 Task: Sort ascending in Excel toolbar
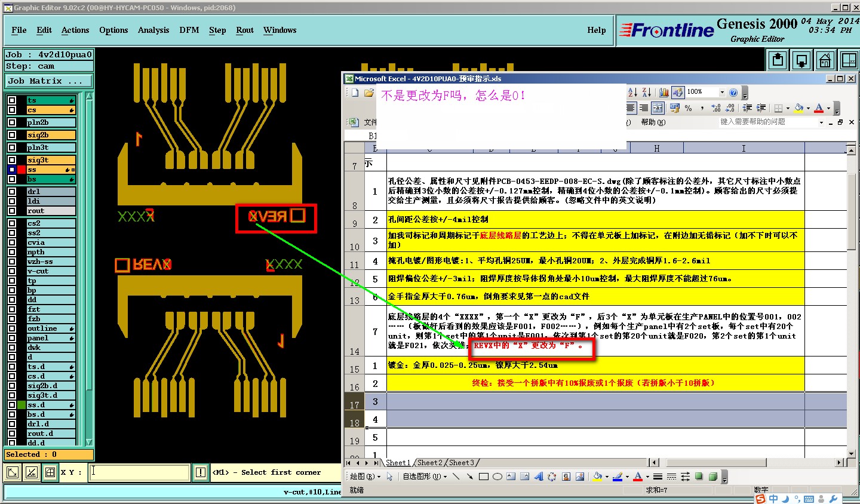coord(632,92)
